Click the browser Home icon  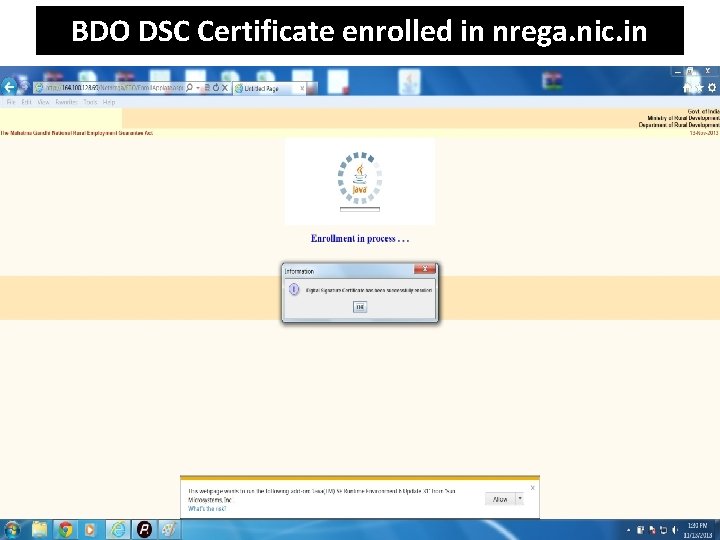tap(687, 88)
